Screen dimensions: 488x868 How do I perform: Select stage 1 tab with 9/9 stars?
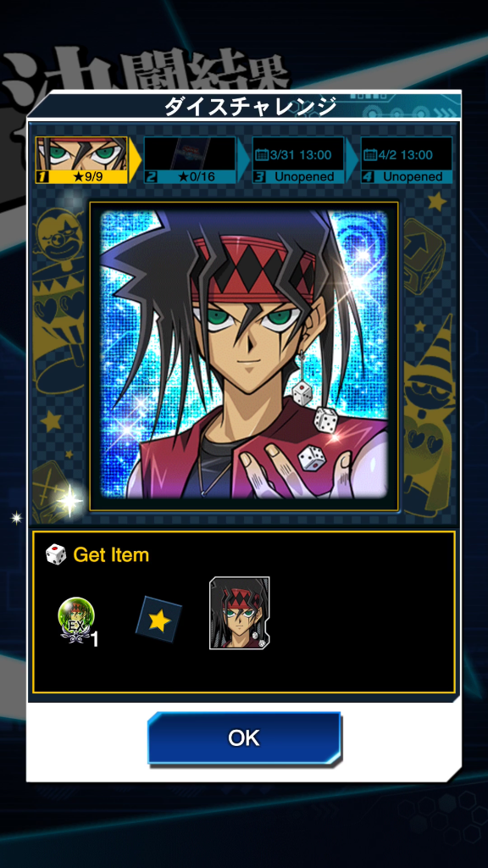point(81,160)
